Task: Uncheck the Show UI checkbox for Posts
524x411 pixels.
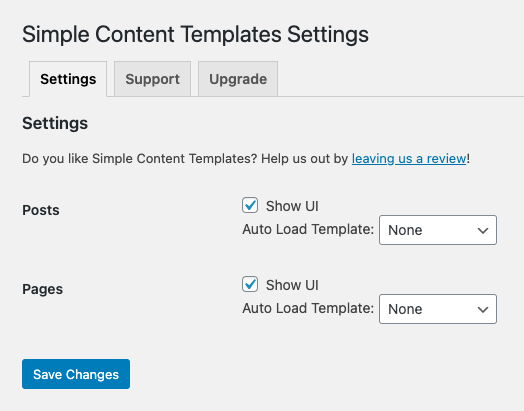Action: pos(250,205)
